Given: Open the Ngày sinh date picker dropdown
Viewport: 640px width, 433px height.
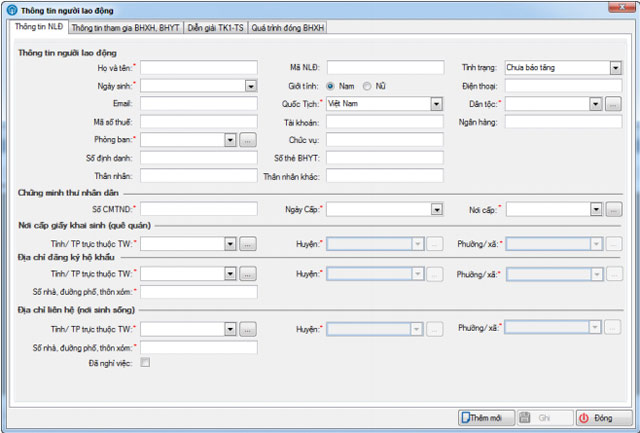Looking at the screenshot, I should coord(250,86).
